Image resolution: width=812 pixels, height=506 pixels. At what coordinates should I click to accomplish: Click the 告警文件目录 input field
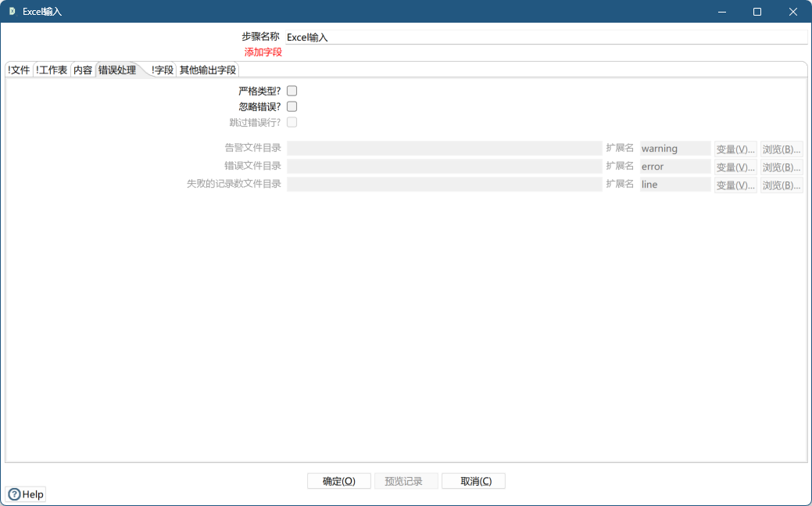(x=445, y=148)
